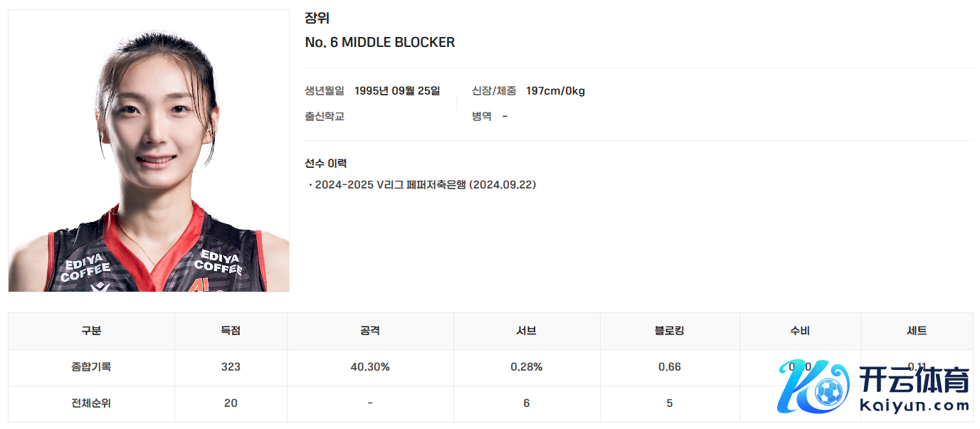Click the 197cm/0kg height and weight value

pos(555,90)
